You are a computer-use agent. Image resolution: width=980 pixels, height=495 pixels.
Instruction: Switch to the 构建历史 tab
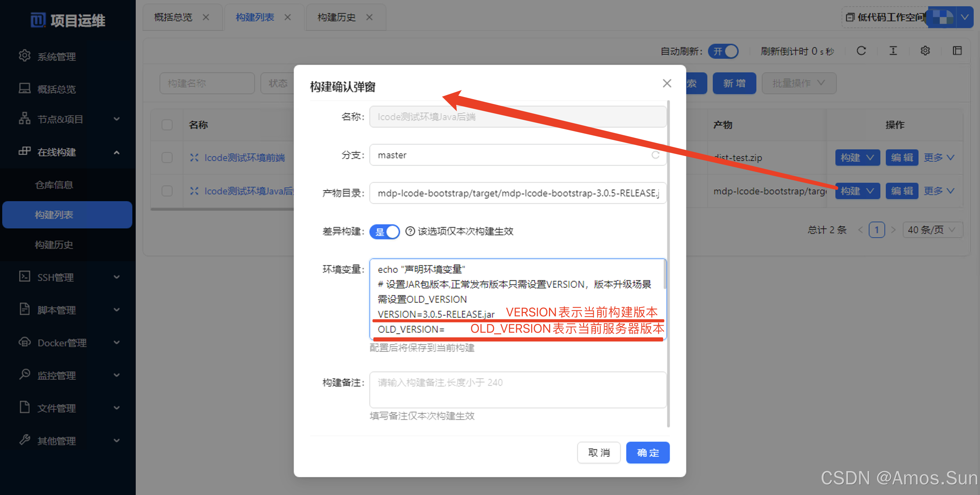(336, 17)
